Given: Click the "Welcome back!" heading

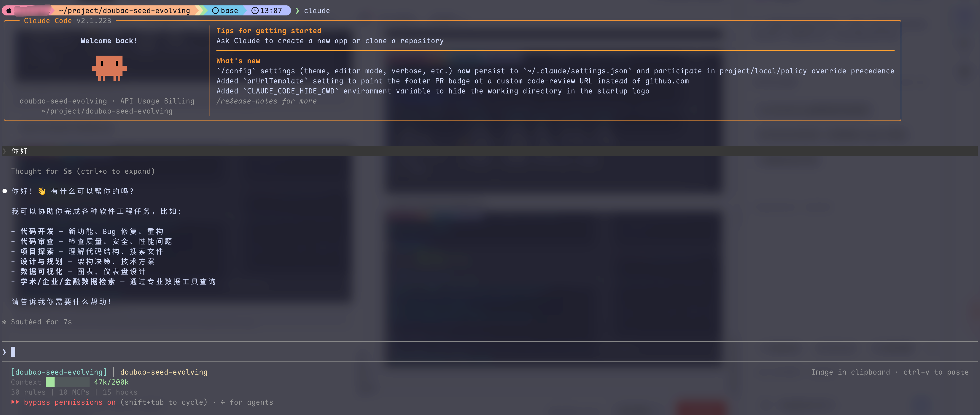Looking at the screenshot, I should coord(109,41).
